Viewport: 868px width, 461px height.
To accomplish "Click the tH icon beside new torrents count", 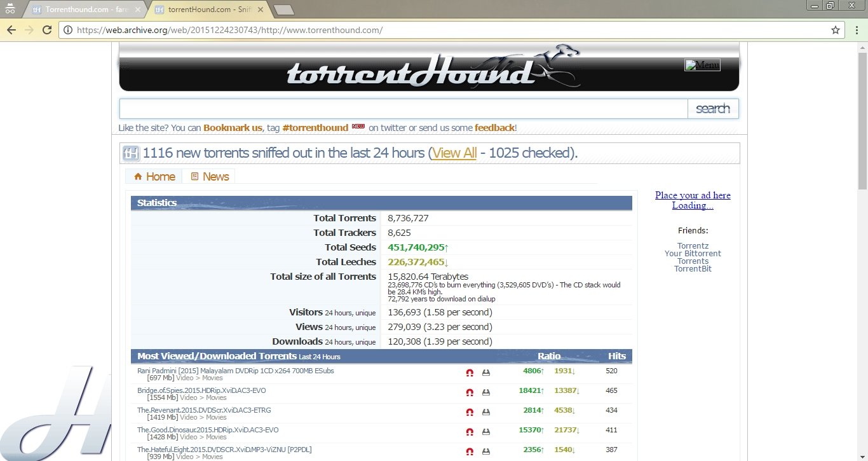I will (x=131, y=153).
